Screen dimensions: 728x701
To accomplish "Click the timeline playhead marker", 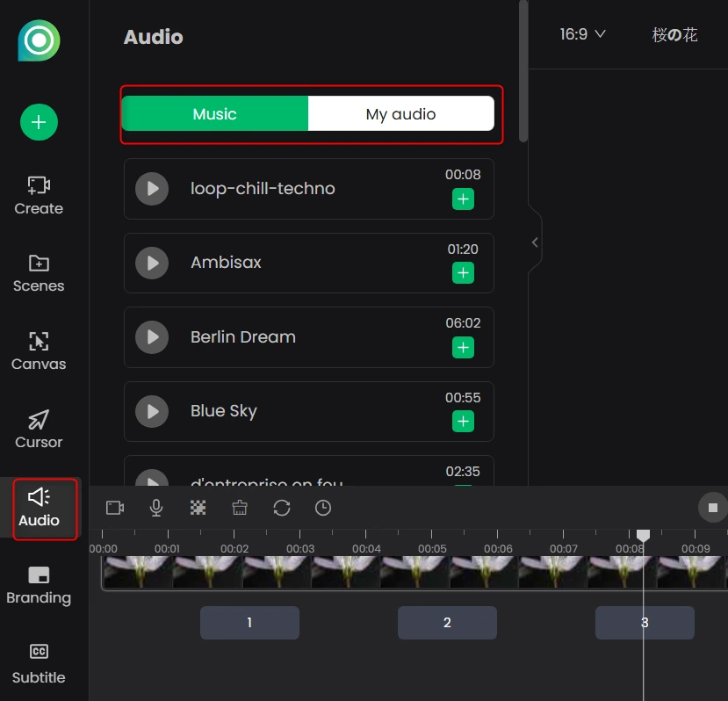I will click(x=643, y=535).
